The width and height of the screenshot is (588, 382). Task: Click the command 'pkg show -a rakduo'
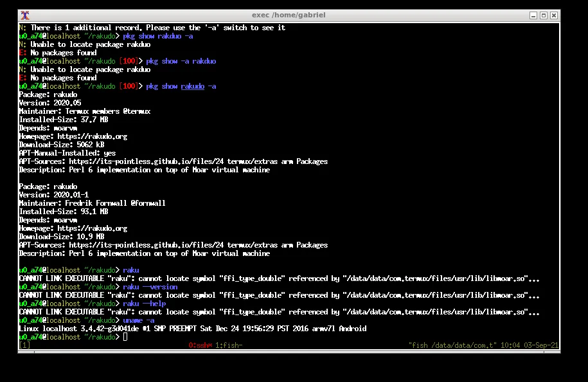click(181, 61)
